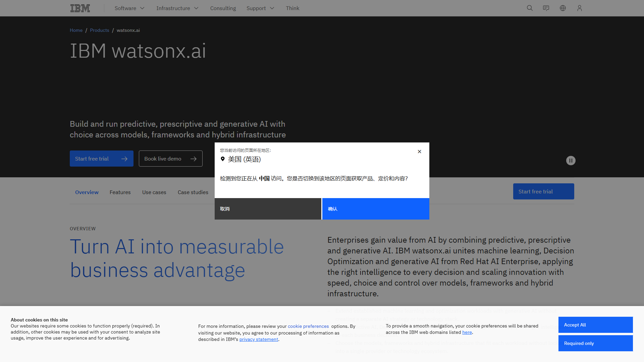
Task: Select the Overview tab
Action: click(x=87, y=192)
